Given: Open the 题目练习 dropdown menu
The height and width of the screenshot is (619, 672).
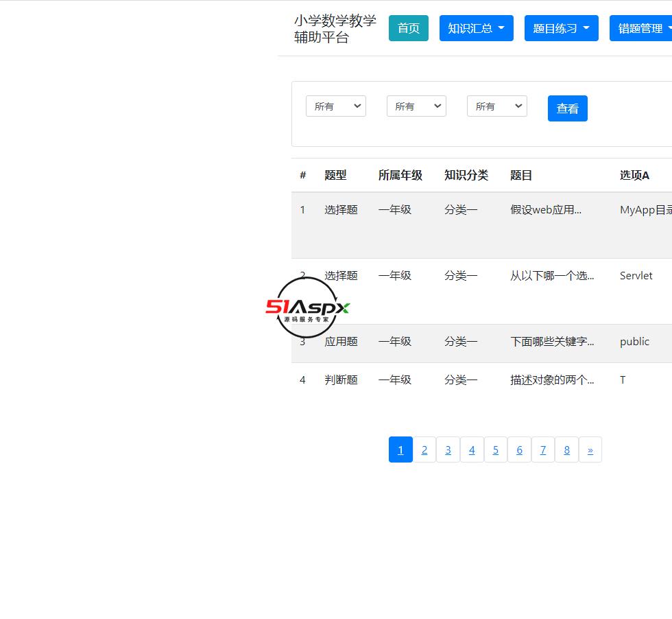Looking at the screenshot, I should point(561,28).
